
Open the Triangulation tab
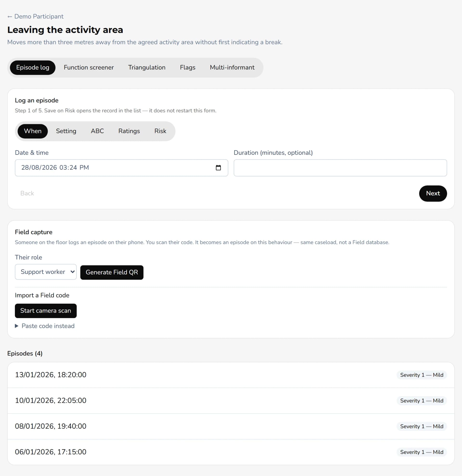pyautogui.click(x=147, y=68)
